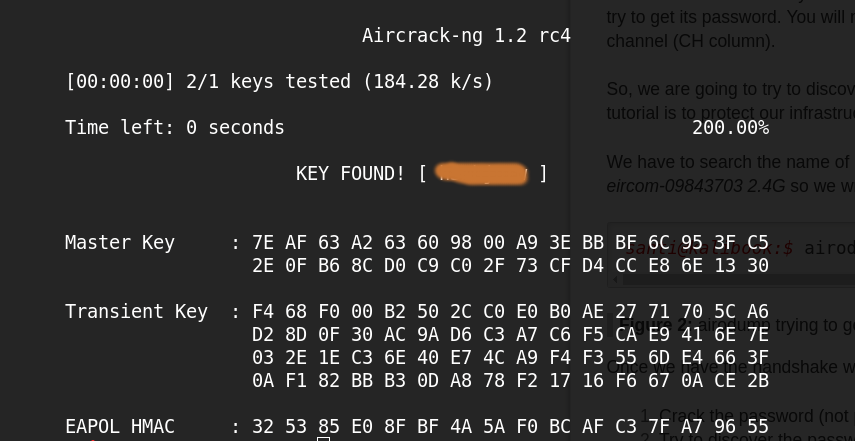Image resolution: width=855 pixels, height=441 pixels.
Task: Click the Transient Key row starting 03 2E
Action: click(x=510, y=357)
